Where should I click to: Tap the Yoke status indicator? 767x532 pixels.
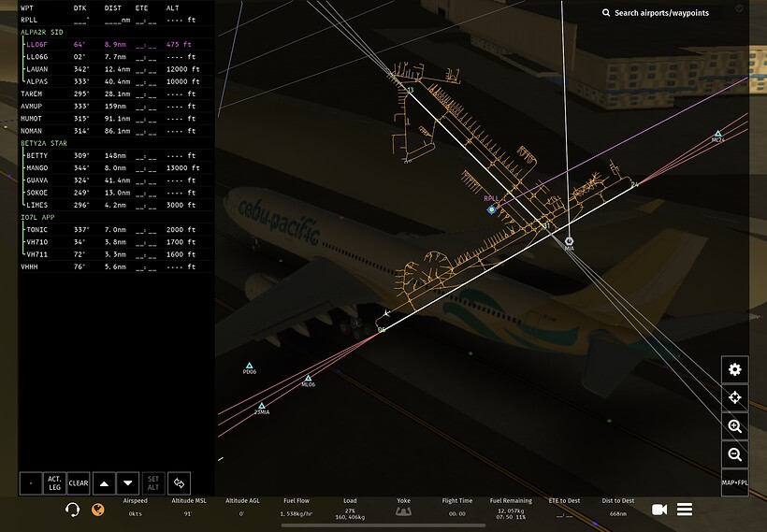403,508
